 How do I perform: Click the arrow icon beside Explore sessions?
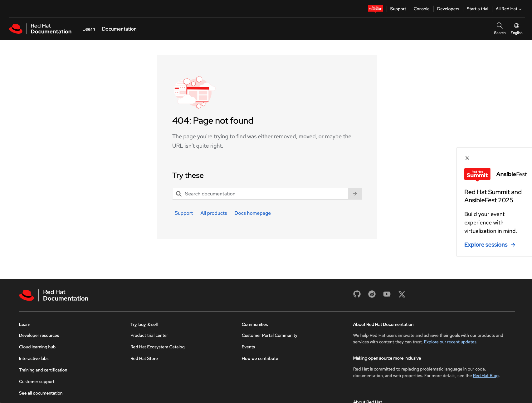coord(513,245)
